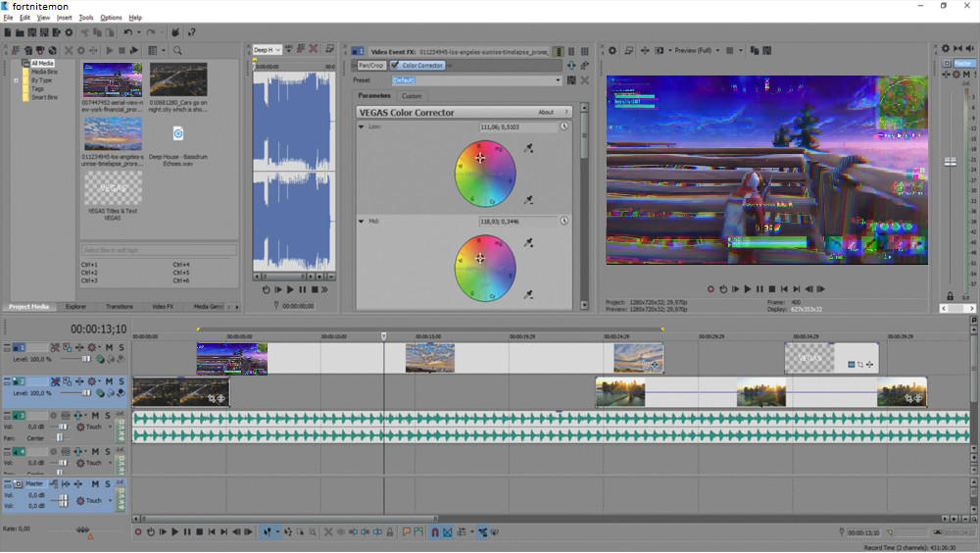Screen dimensions: 980x553
Task: Collapse the Mid color wheel section
Action: click(x=362, y=221)
